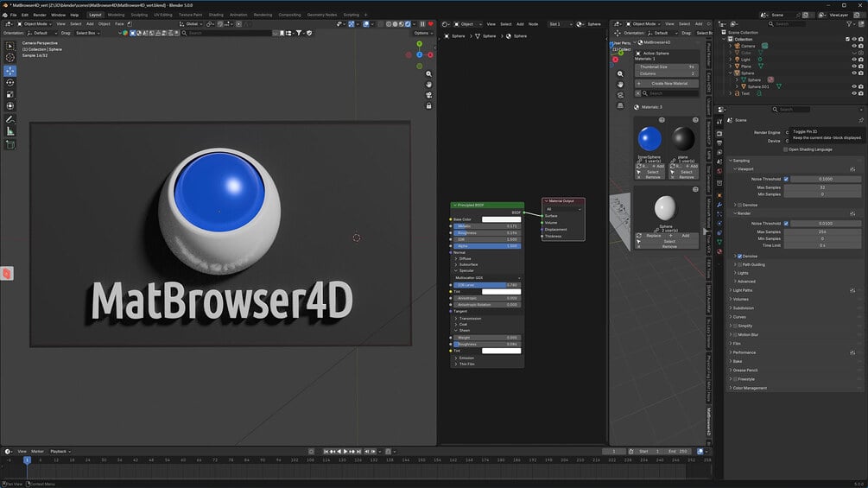Select the Move tool in left toolbar
The width and height of the screenshot is (868, 488).
[x=10, y=71]
